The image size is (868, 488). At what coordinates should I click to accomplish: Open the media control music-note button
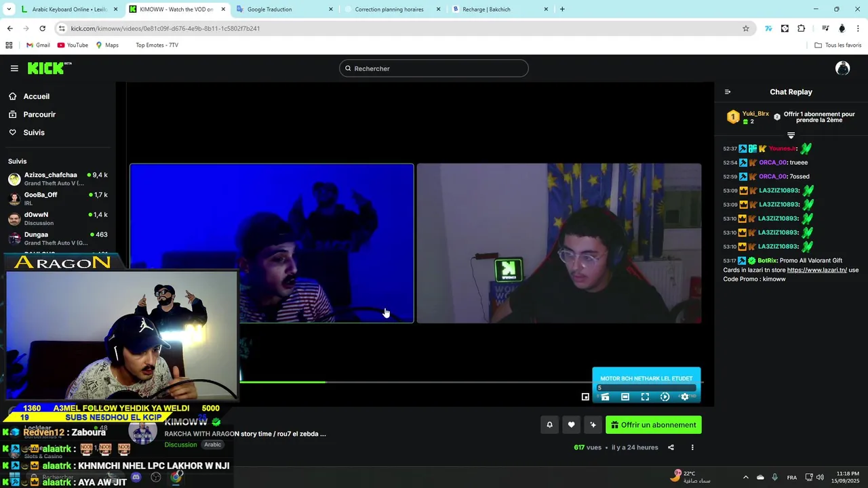click(x=825, y=28)
